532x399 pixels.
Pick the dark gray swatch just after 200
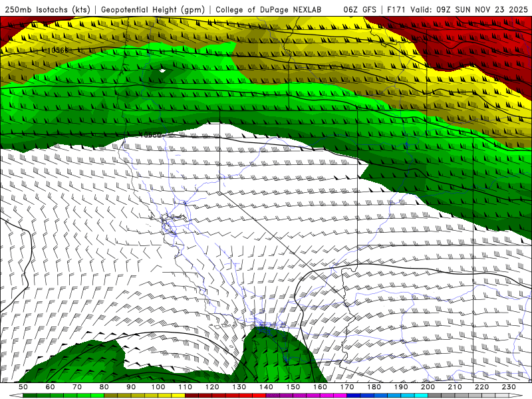(x=435, y=396)
